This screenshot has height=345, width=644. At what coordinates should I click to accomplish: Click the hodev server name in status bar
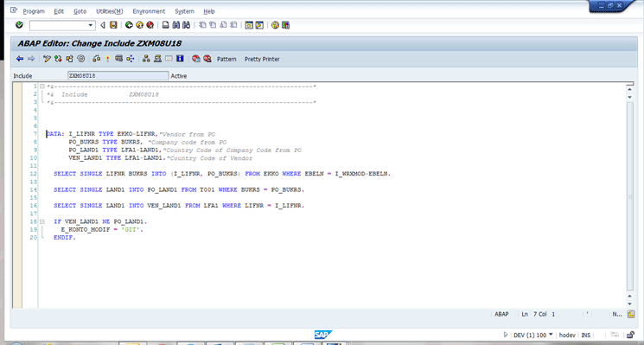(567, 335)
